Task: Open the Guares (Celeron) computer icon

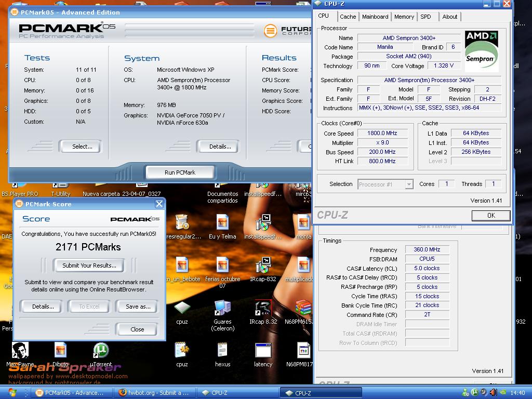Action: point(222,308)
